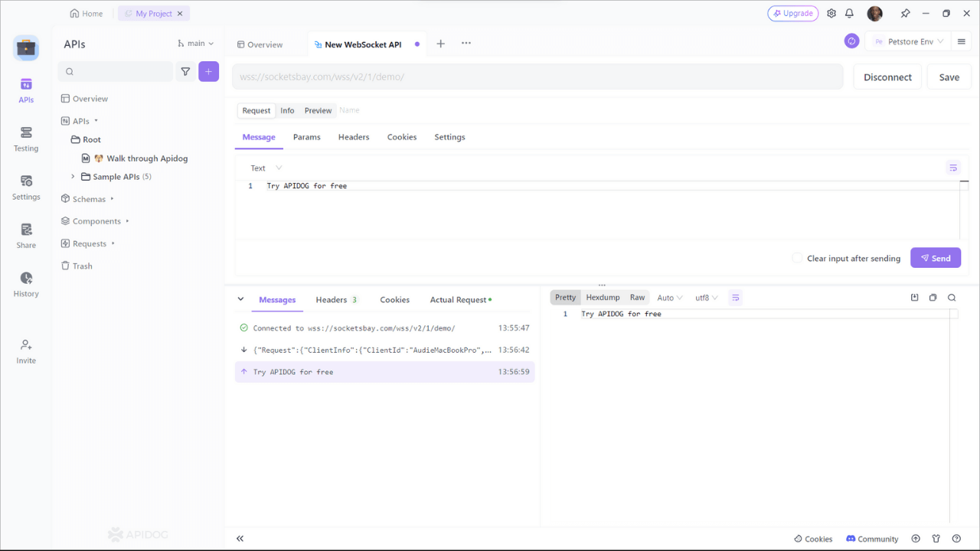Expand the Components tree section
This screenshot has width=980, height=551.
tap(127, 221)
